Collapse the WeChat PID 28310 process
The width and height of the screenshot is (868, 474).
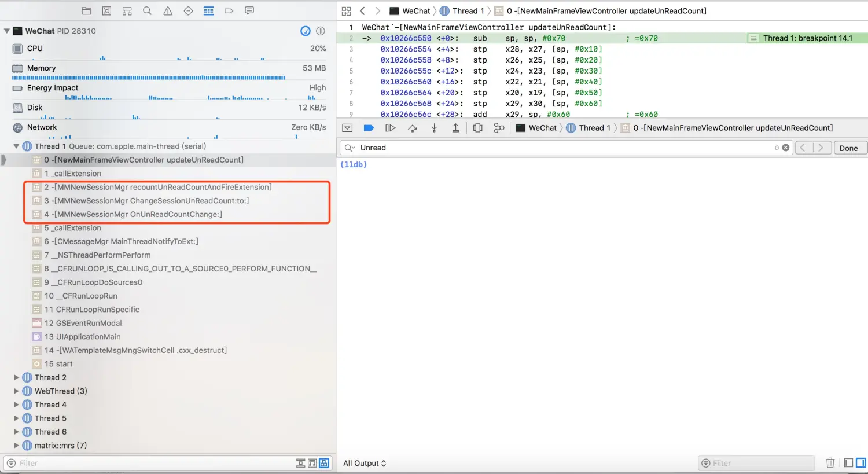pos(6,31)
